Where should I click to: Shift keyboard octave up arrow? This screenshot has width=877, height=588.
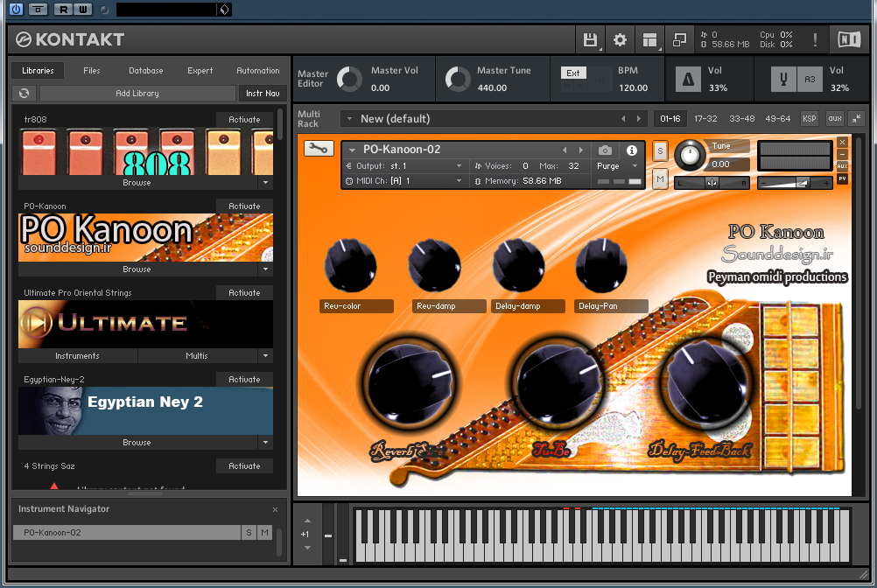coord(307,521)
